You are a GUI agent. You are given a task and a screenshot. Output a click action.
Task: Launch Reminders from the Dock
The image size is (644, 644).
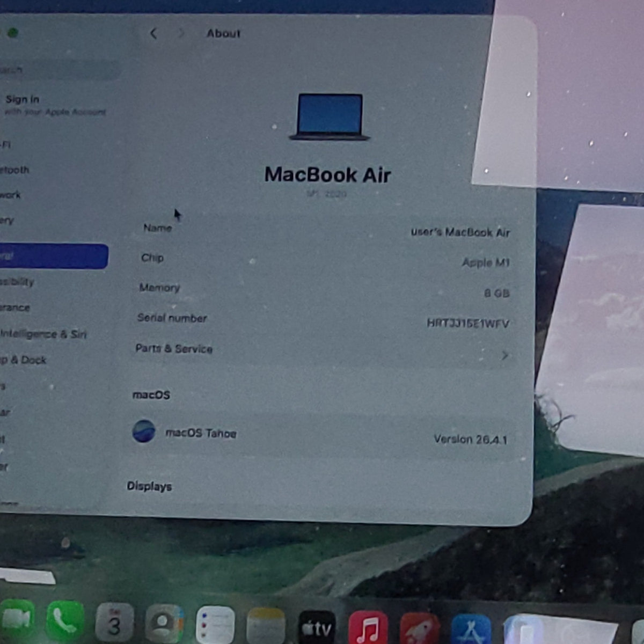click(x=215, y=625)
